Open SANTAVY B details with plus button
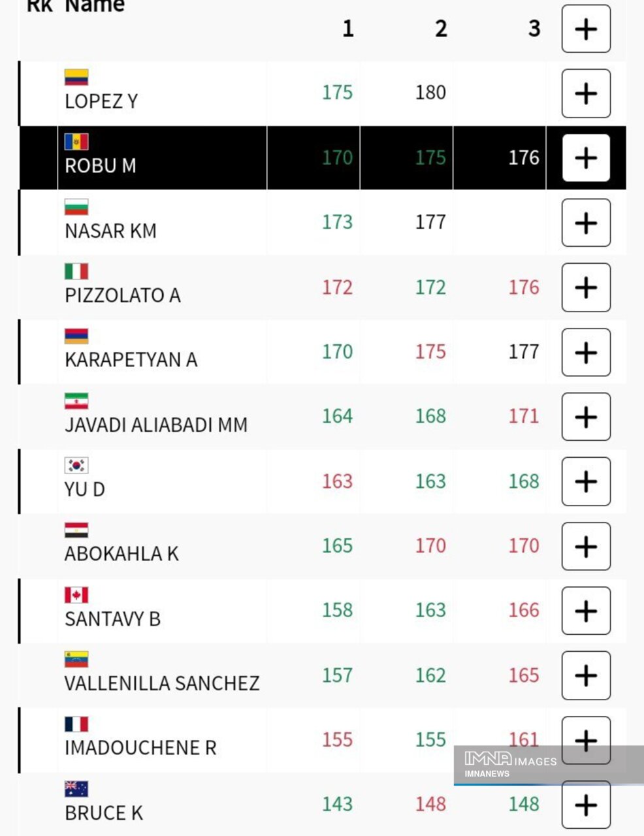 [x=586, y=611]
